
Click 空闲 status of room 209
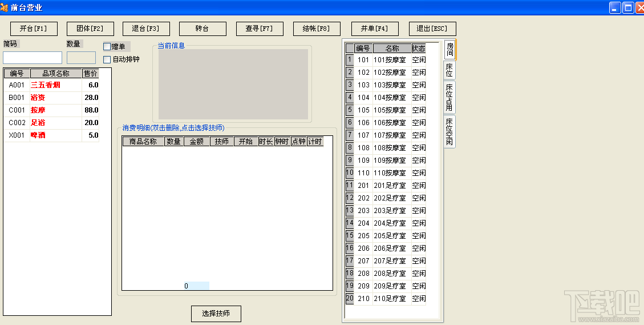click(419, 286)
